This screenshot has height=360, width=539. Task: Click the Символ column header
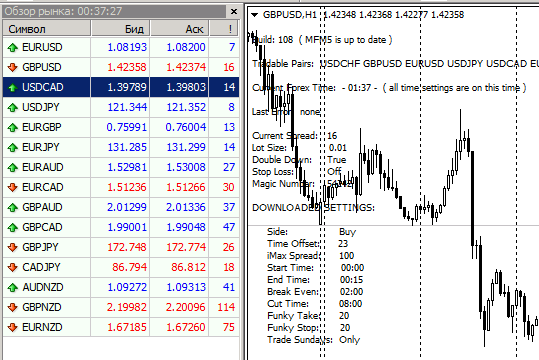click(47, 29)
